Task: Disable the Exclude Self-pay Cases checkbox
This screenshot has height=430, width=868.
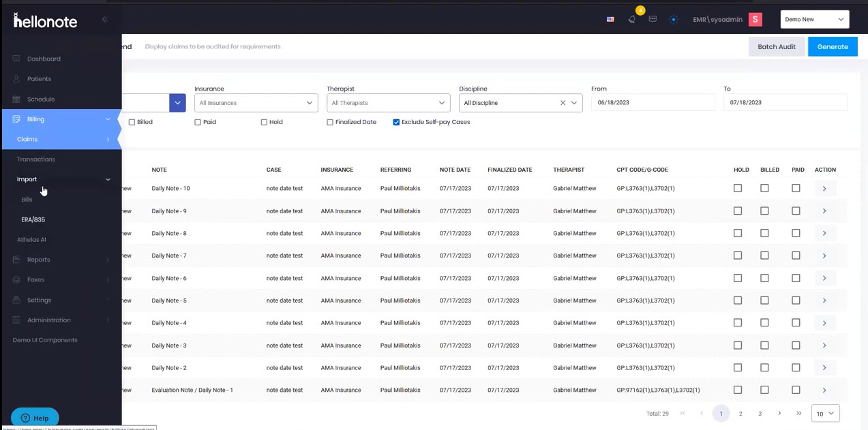Action: tap(396, 122)
